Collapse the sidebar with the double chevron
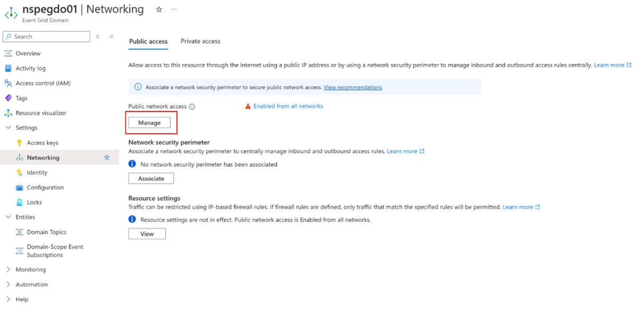 [112, 37]
